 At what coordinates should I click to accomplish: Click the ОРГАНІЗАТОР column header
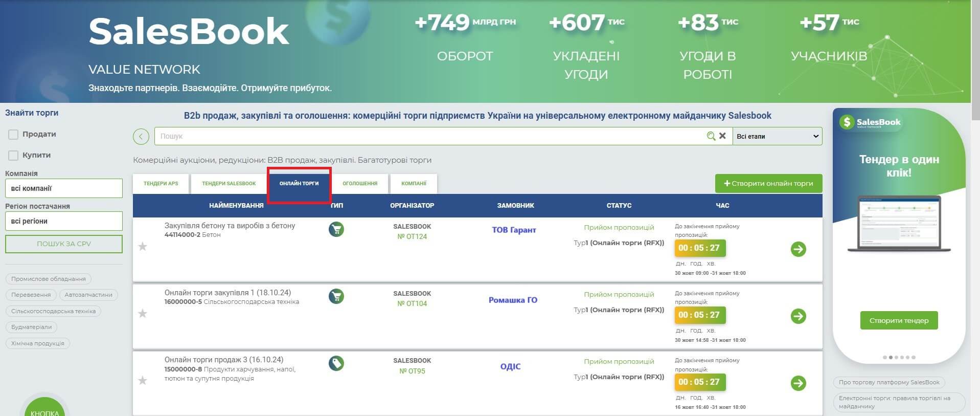412,206
